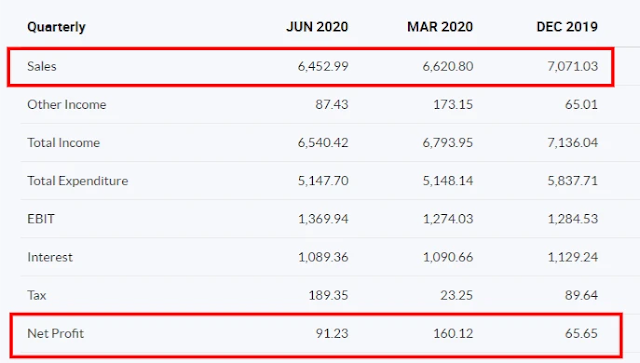Select Interest value 1,129.24

(573, 257)
